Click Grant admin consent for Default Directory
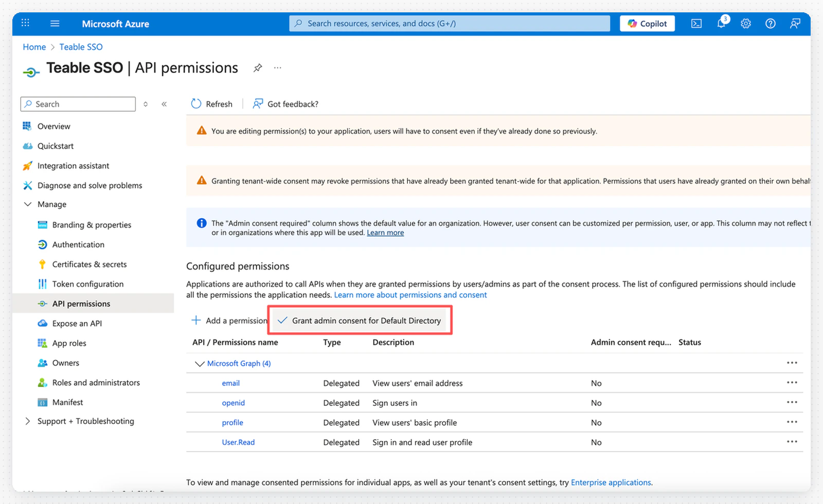The image size is (823, 504). pyautogui.click(x=359, y=320)
